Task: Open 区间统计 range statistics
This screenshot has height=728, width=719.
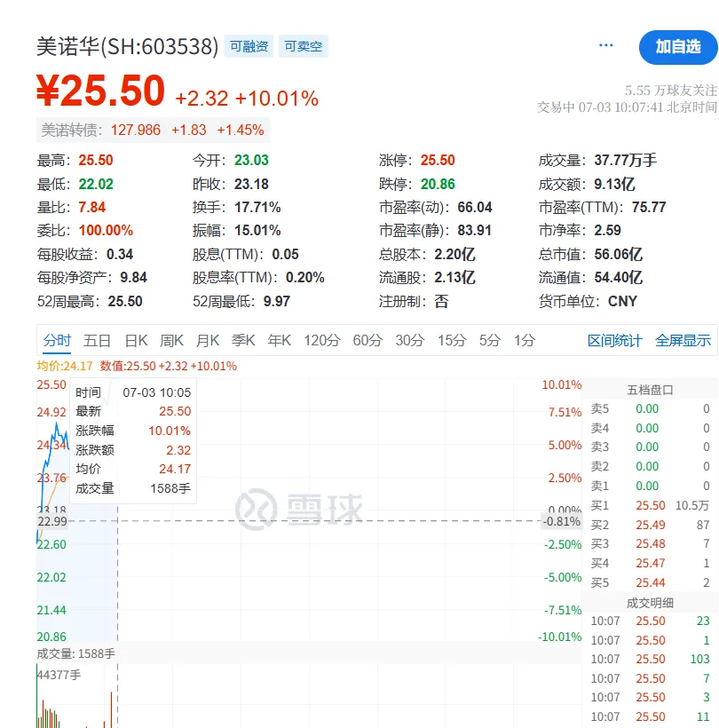Action: [x=614, y=340]
